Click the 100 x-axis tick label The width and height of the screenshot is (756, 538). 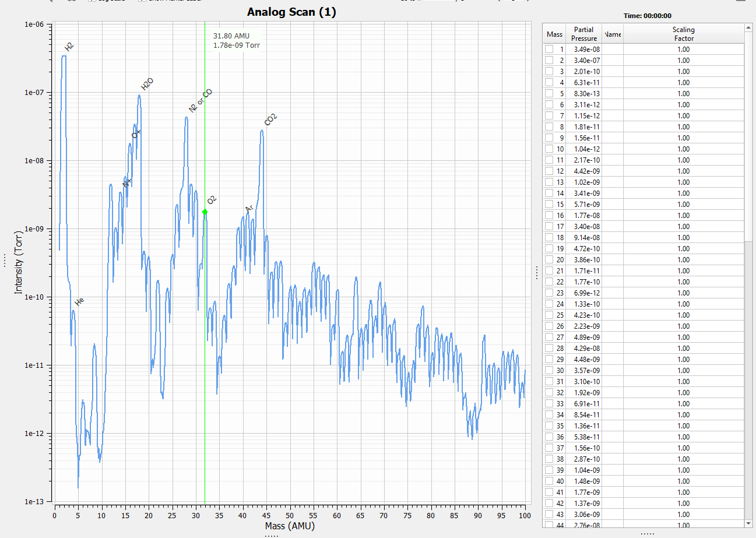click(525, 515)
